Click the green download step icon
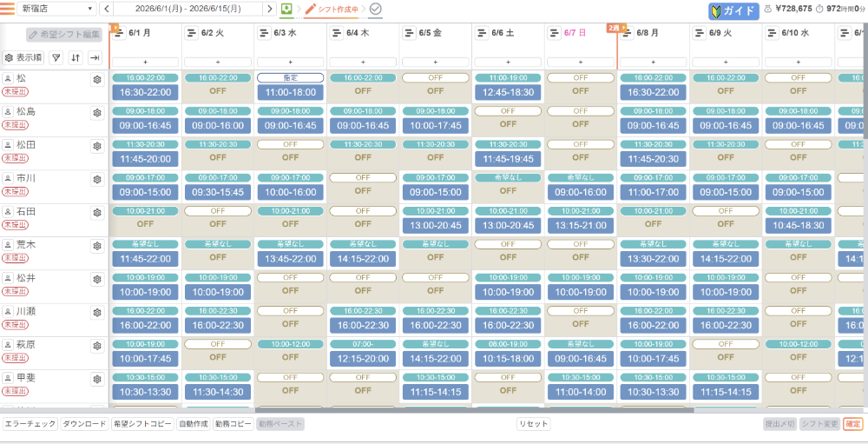Viewport: 868px width, 444px height. point(286,9)
